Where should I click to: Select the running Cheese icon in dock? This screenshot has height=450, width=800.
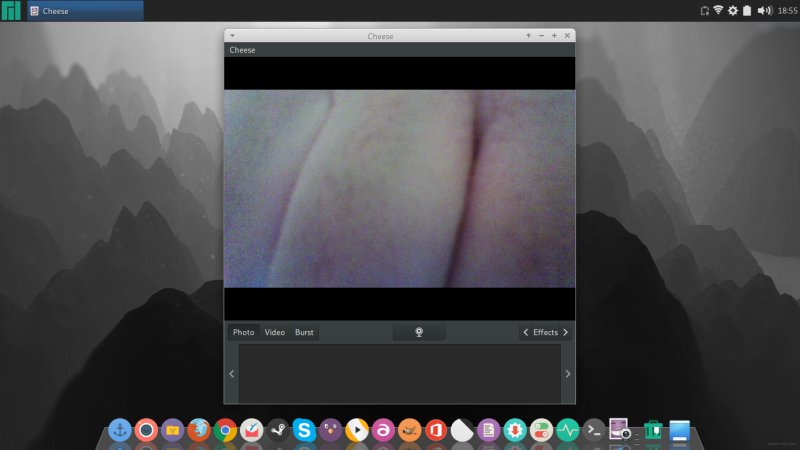(x=620, y=429)
